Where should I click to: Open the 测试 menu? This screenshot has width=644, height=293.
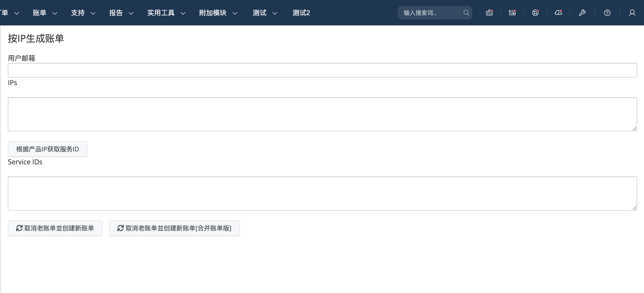(265, 13)
